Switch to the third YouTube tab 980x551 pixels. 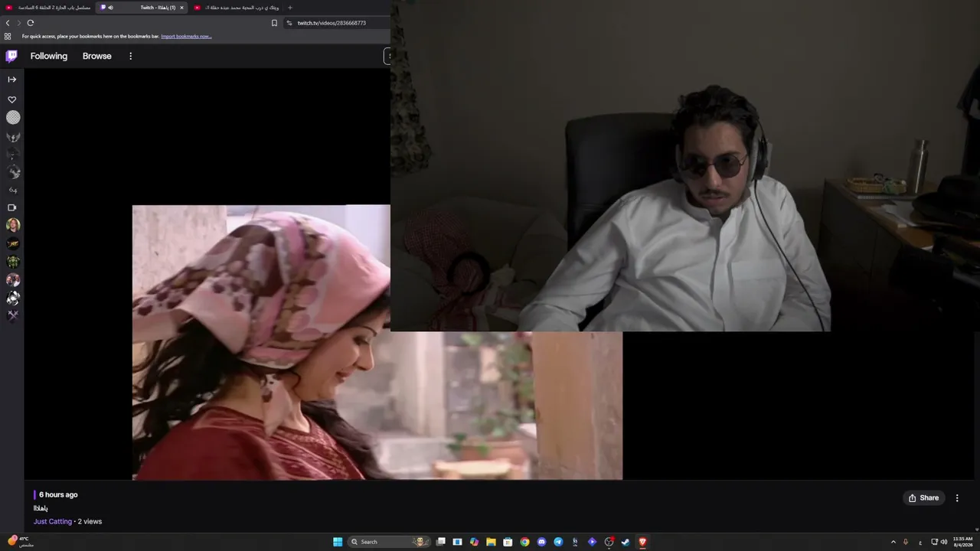pyautogui.click(x=236, y=8)
